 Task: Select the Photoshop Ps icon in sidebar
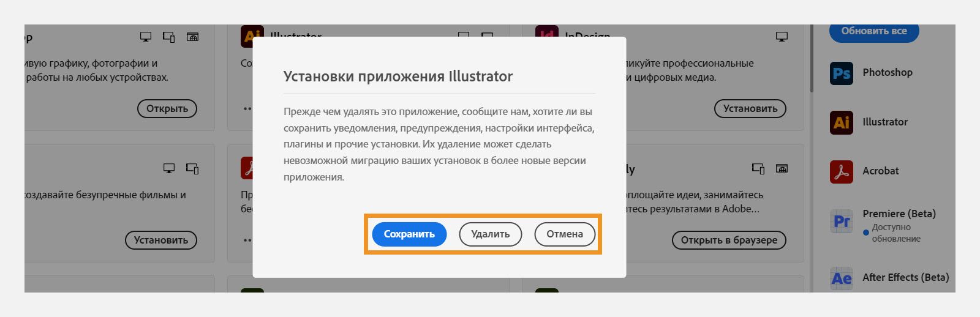click(842, 73)
